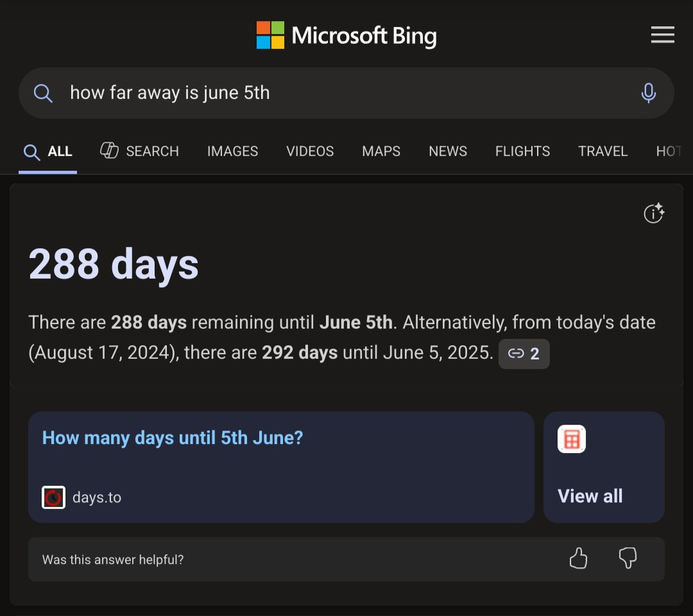Tap the microphone voice search icon

pyautogui.click(x=648, y=93)
